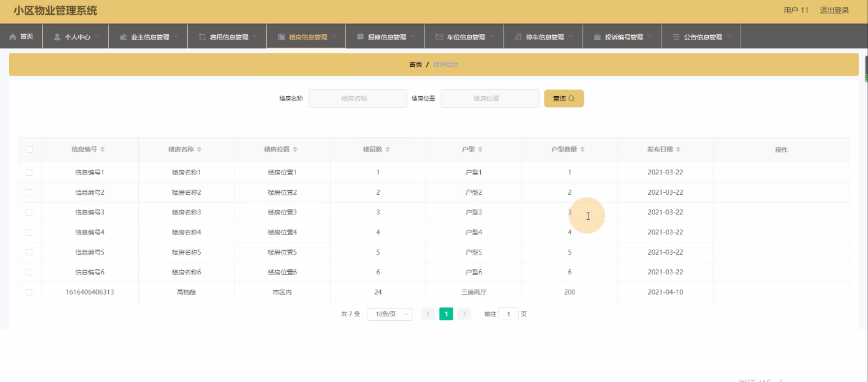Toggle the select-all checkbox in table header
The width and height of the screenshot is (868, 382).
pos(29,150)
